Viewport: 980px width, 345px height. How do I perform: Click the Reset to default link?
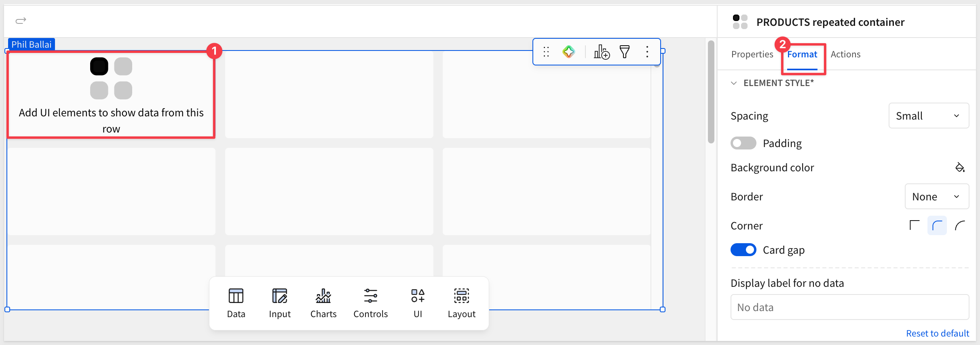coord(938,333)
